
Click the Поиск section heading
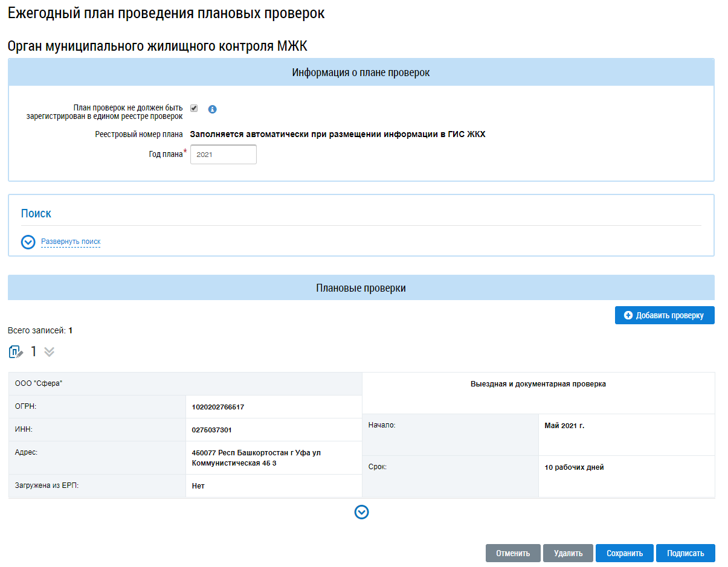click(x=36, y=214)
